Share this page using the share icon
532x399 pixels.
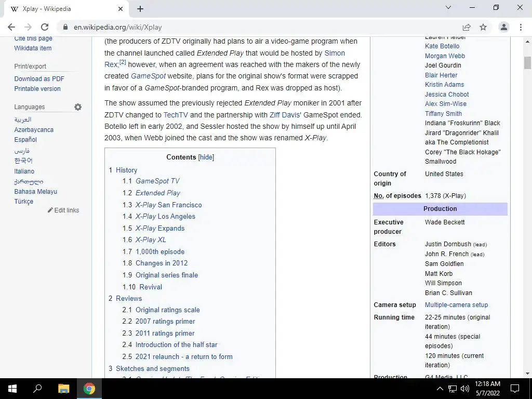[x=467, y=27]
